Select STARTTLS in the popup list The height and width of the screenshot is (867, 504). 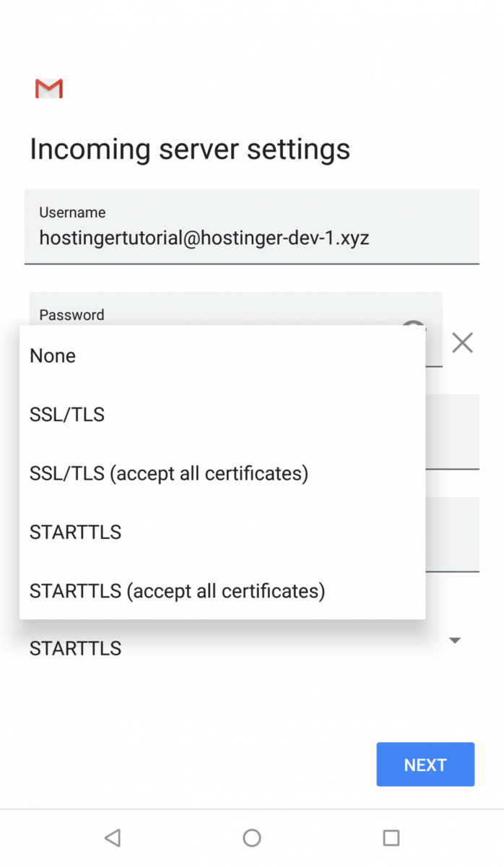pos(222,532)
